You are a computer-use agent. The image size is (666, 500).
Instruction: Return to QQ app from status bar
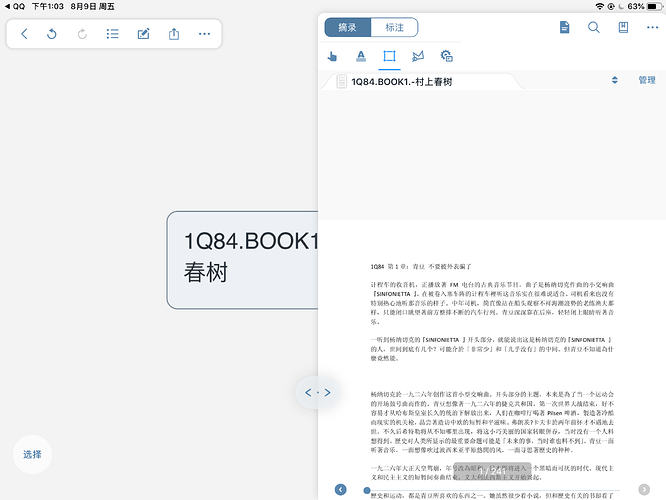(15, 6)
